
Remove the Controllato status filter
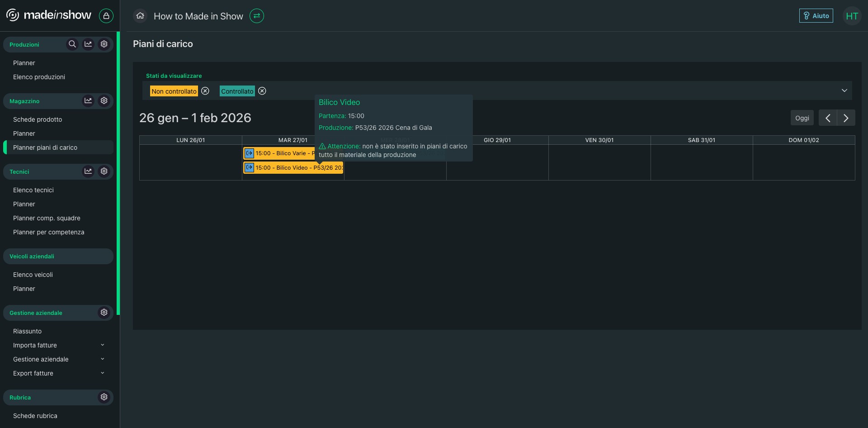click(x=262, y=91)
